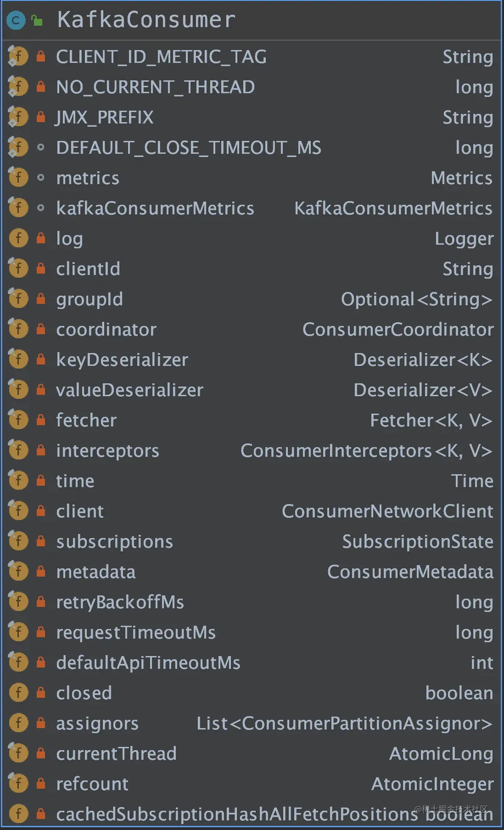Click the private lock icon beside NO_CURRENT_THREAD

coord(41,87)
